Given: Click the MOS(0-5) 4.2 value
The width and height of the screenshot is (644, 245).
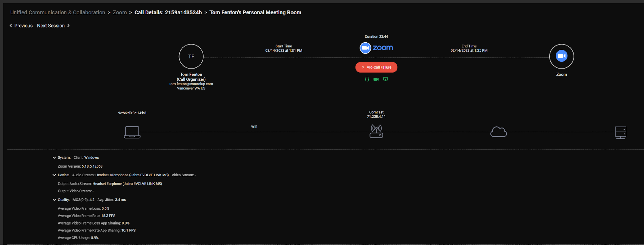Looking at the screenshot, I should [x=92, y=200].
